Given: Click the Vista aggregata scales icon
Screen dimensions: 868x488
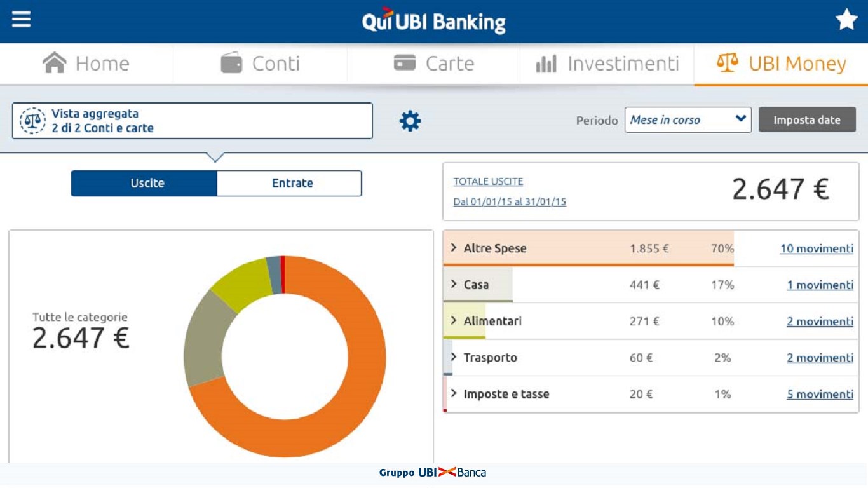Looking at the screenshot, I should click(x=32, y=121).
